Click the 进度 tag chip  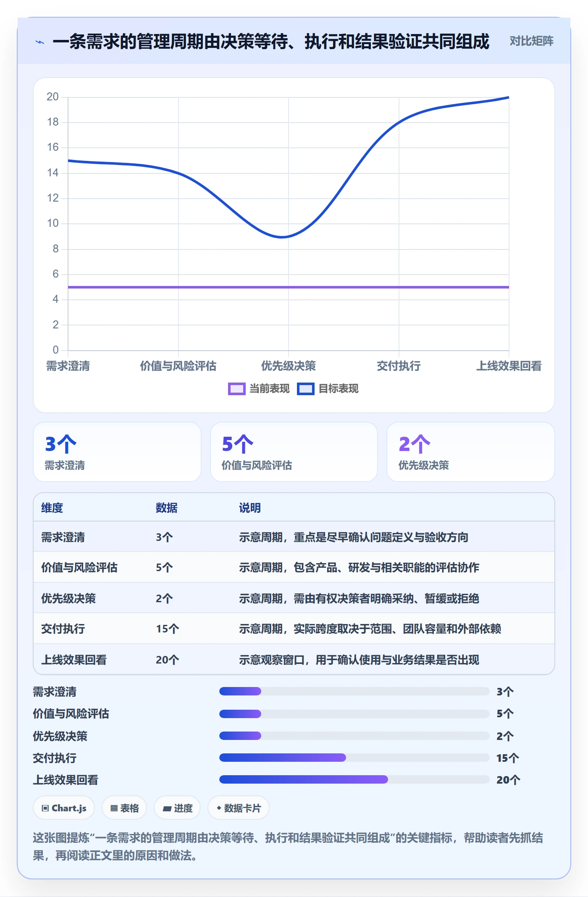point(177,808)
